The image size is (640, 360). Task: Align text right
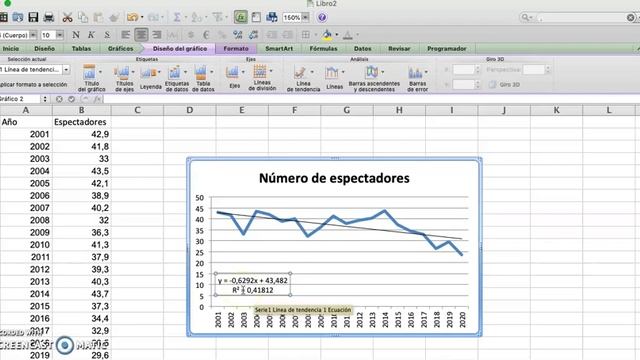pos(157,35)
